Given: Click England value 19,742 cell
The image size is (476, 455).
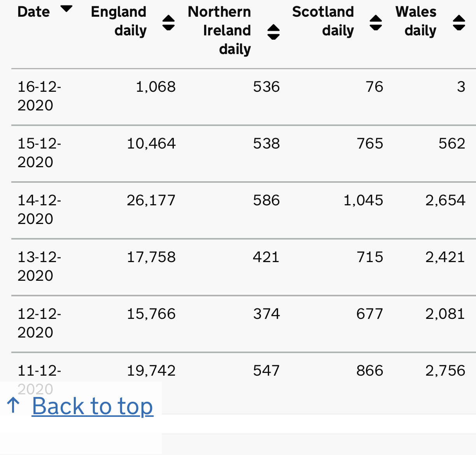Looking at the screenshot, I should pyautogui.click(x=151, y=371).
